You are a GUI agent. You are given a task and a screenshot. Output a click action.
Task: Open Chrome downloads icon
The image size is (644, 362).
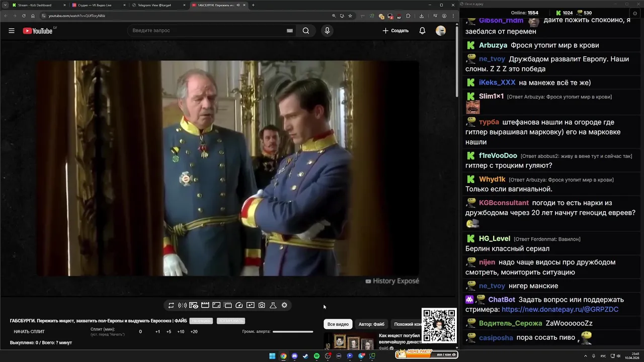(422, 16)
